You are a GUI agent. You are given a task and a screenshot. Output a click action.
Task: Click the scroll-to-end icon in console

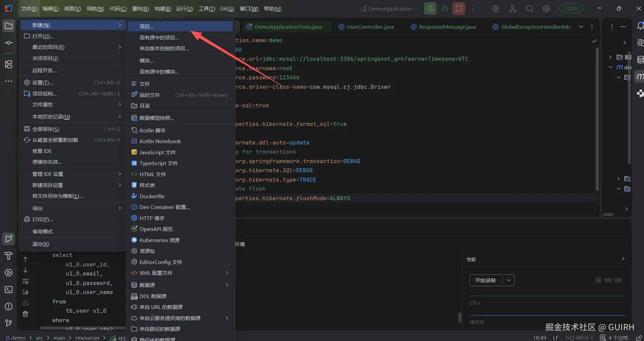click(x=25, y=292)
